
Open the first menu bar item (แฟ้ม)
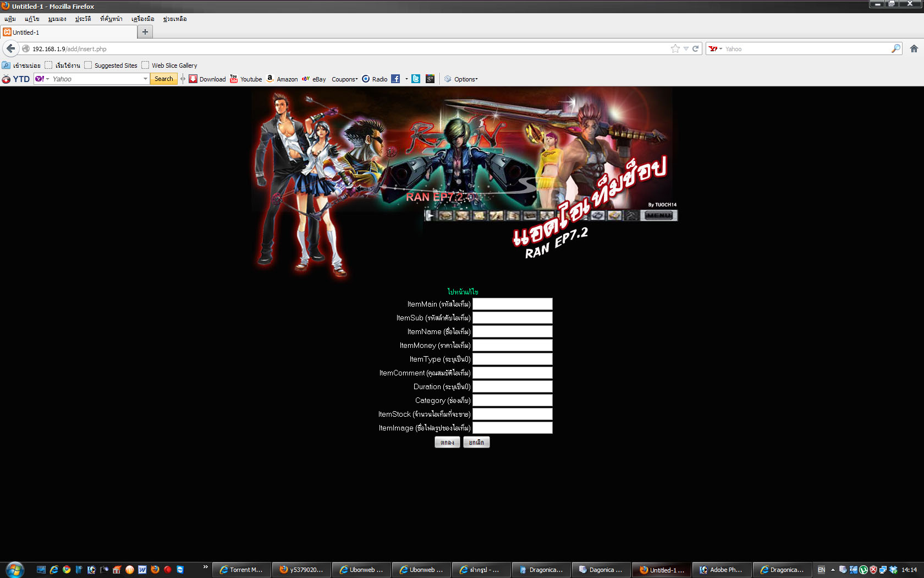tap(10, 19)
